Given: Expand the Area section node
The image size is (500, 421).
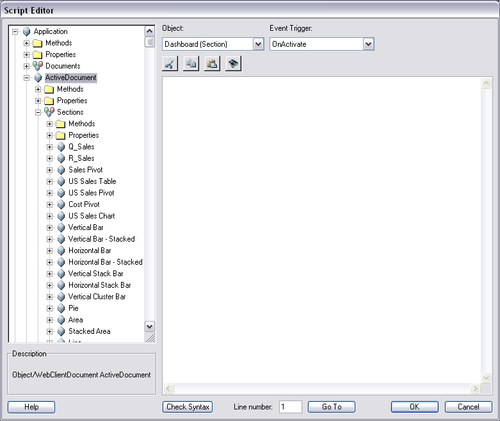Looking at the screenshot, I should pos(50,320).
